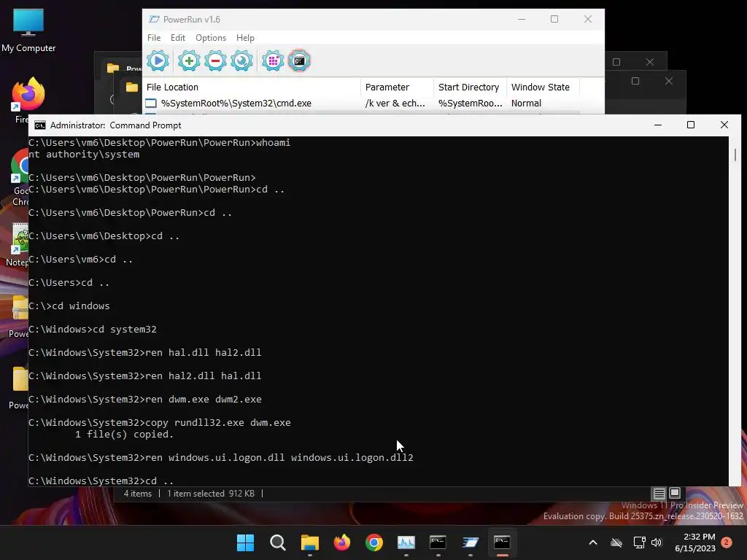Click '1 item selected 912 KB' status text
Image resolution: width=747 pixels, height=560 pixels.
[x=211, y=494]
